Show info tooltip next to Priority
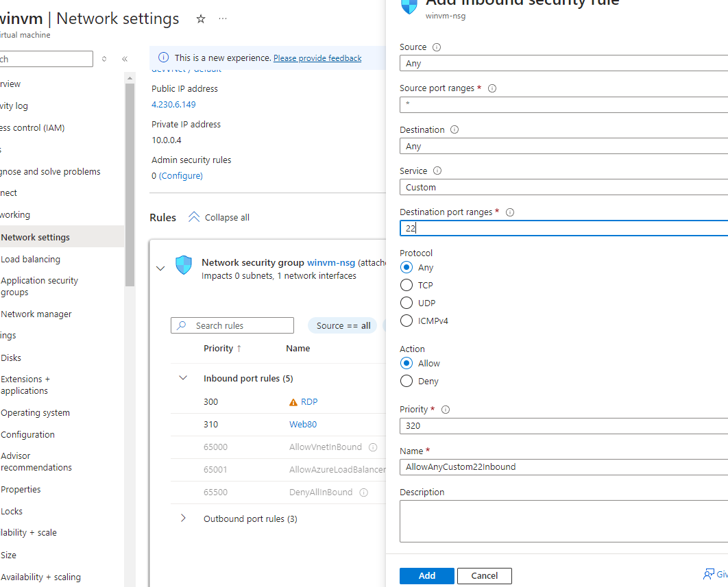Screen dimensions: 728x587 (x=446, y=410)
